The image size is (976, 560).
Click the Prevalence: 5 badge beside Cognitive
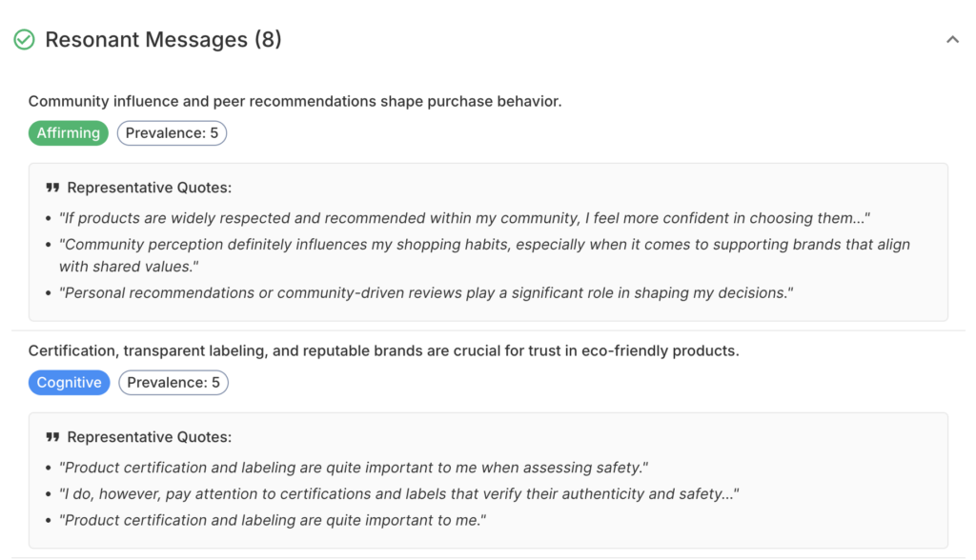coord(173,383)
